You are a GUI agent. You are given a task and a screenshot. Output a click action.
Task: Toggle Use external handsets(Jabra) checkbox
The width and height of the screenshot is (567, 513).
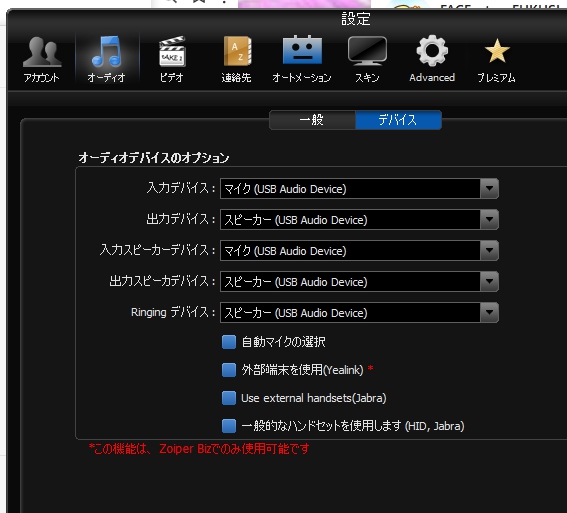click(229, 398)
